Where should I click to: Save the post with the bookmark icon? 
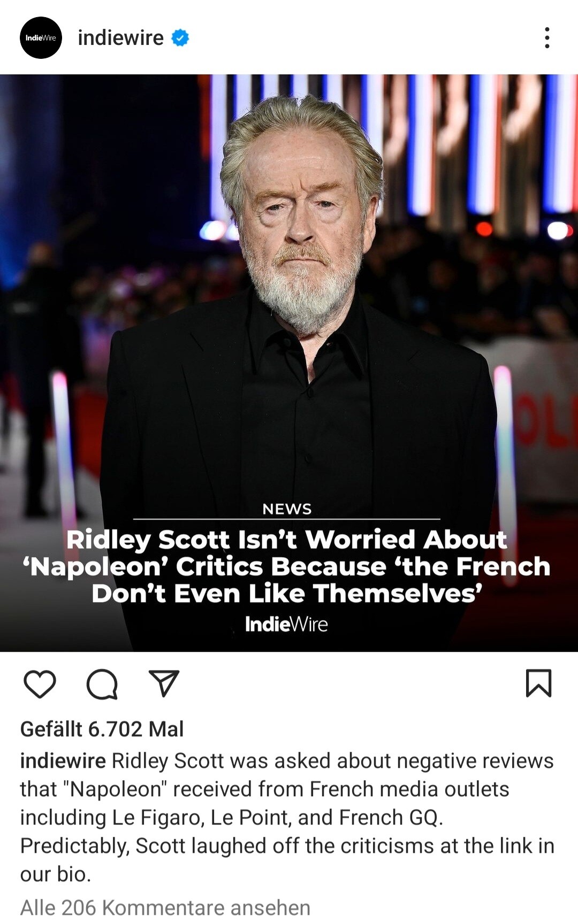click(x=538, y=683)
